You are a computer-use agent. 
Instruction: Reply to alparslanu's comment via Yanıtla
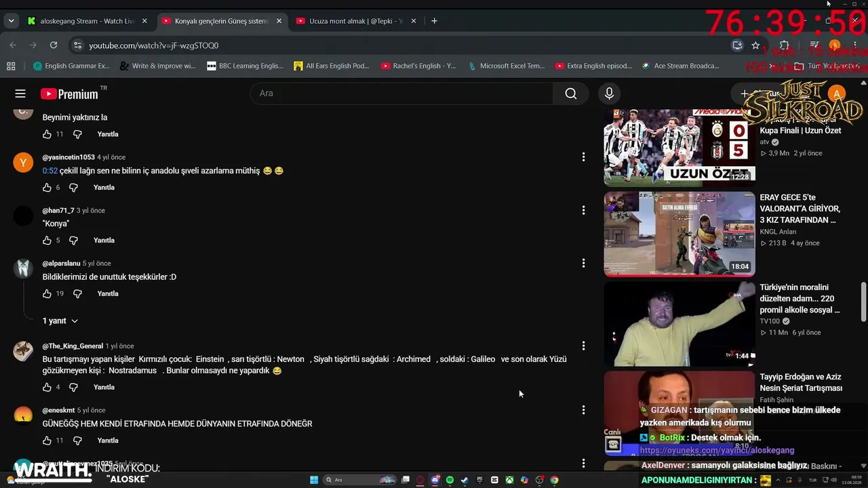(x=108, y=293)
